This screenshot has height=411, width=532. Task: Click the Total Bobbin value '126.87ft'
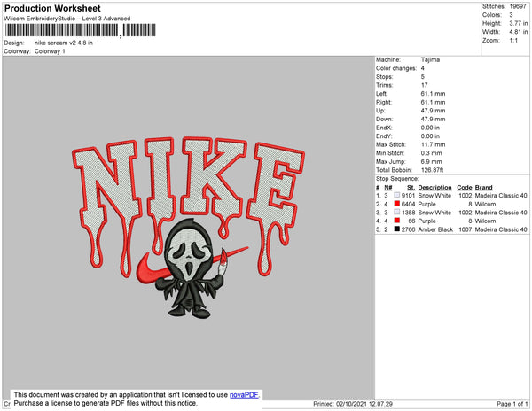(432, 170)
